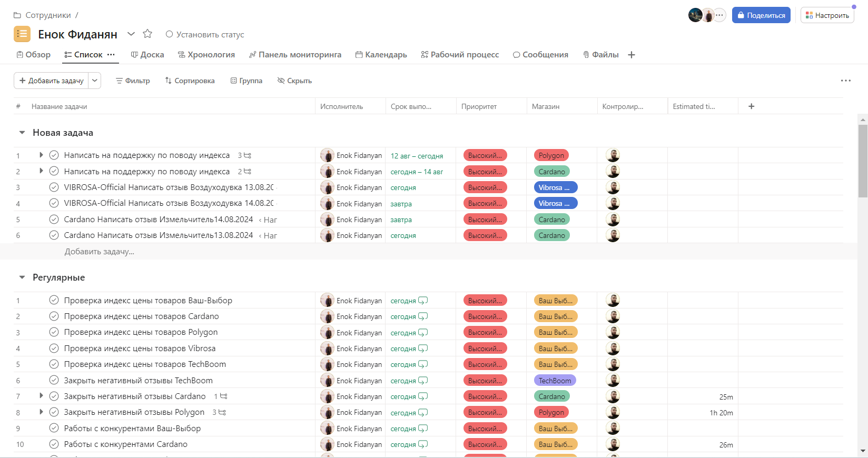Open the Хронология tab

point(206,55)
